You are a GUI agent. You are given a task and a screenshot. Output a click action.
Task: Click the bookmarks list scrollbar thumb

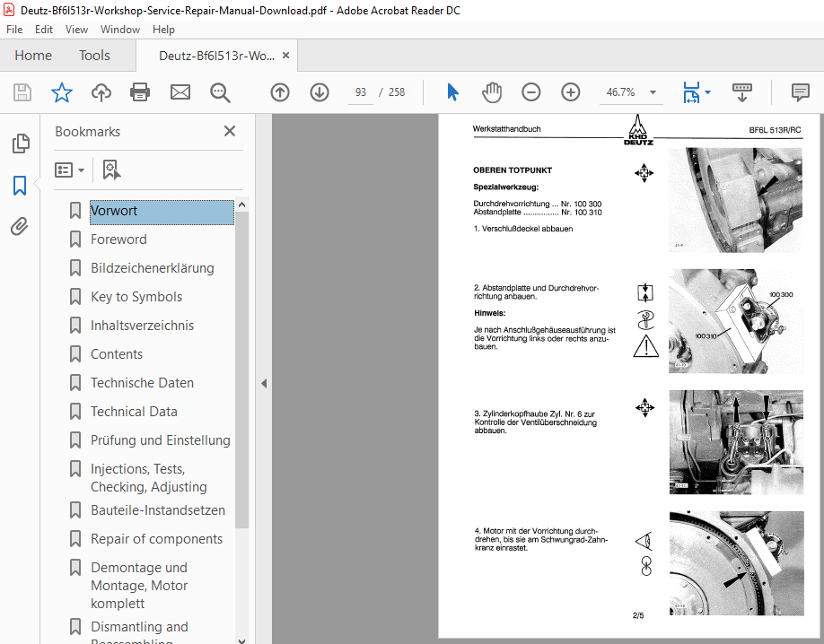coord(241,370)
